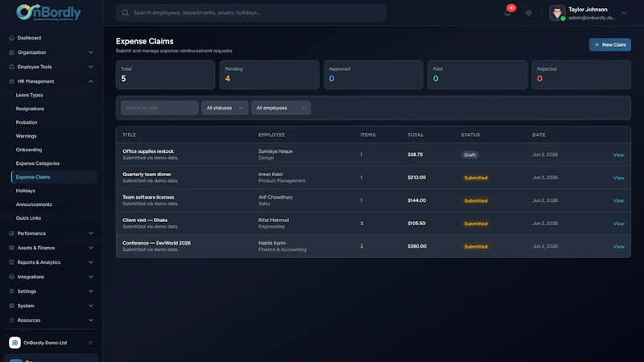Expand the Settings chevron
This screenshot has width=644, height=362.
tap(91, 291)
